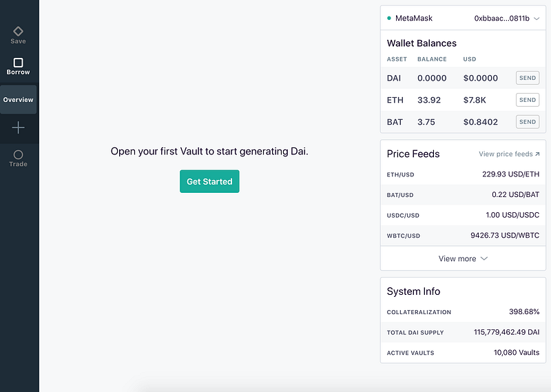This screenshot has width=551, height=392.
Task: Click the green MetaMask connection status dot
Action: tap(389, 18)
